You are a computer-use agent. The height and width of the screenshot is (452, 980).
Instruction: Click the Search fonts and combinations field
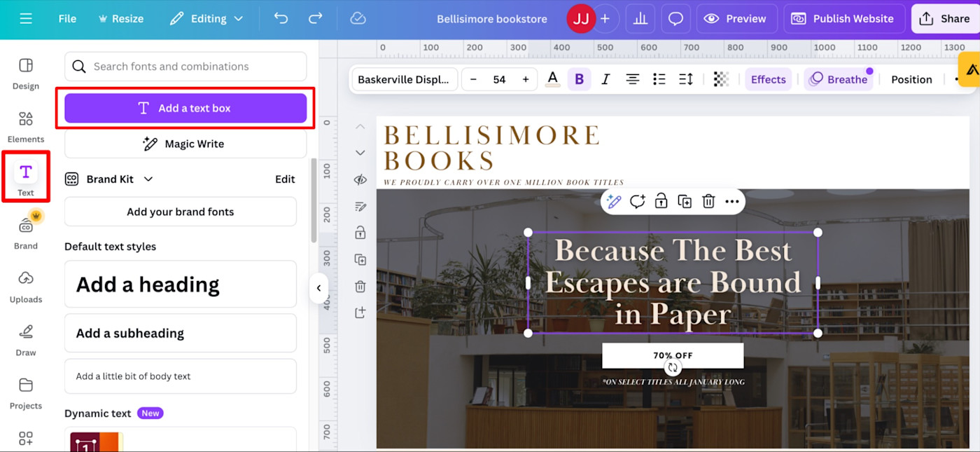185,67
